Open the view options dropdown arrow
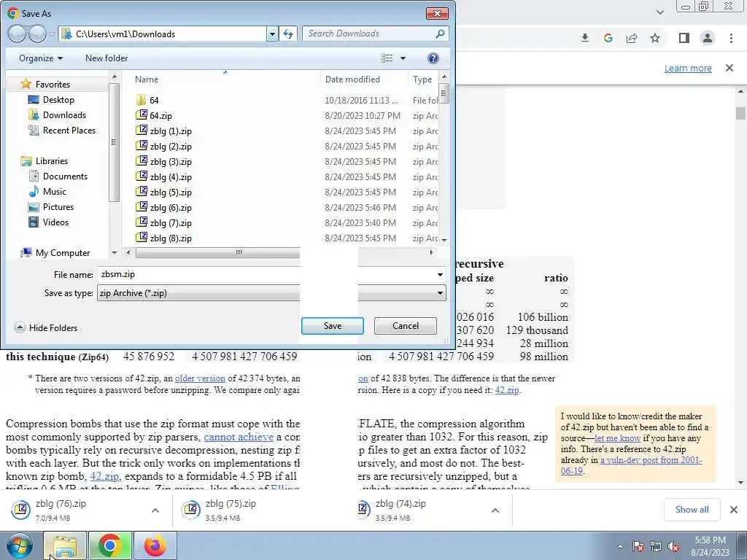This screenshot has height=560, width=747. (x=403, y=58)
